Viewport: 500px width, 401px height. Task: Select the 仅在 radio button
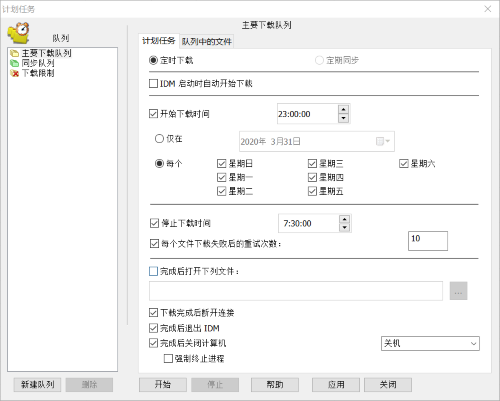point(159,138)
